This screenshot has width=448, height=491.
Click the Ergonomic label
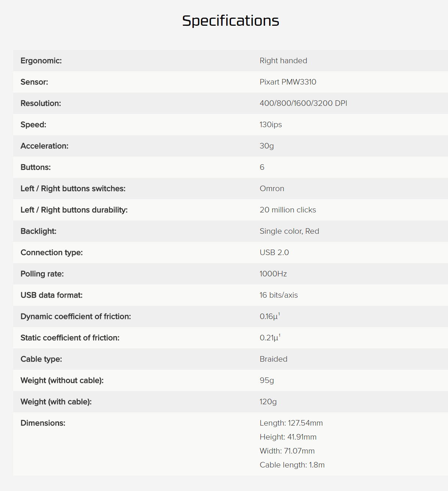(41, 61)
